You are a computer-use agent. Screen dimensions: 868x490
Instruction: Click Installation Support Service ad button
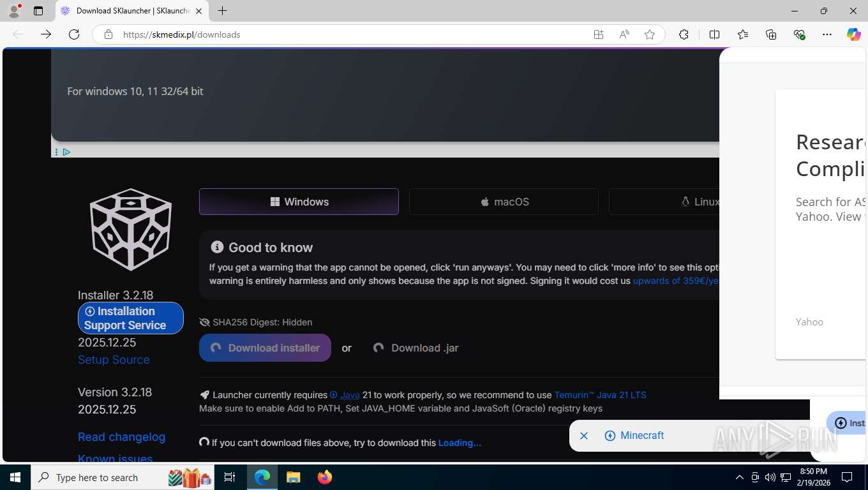pyautogui.click(x=131, y=318)
